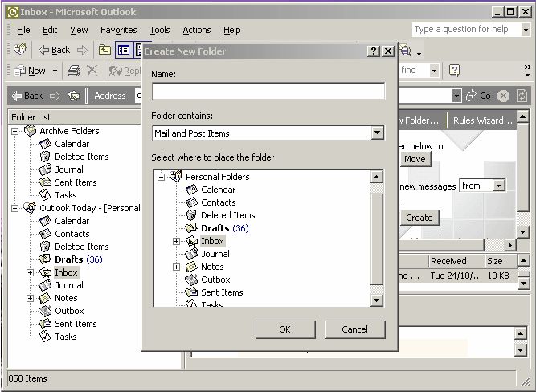Select Journal under Archive Folders

69,169
